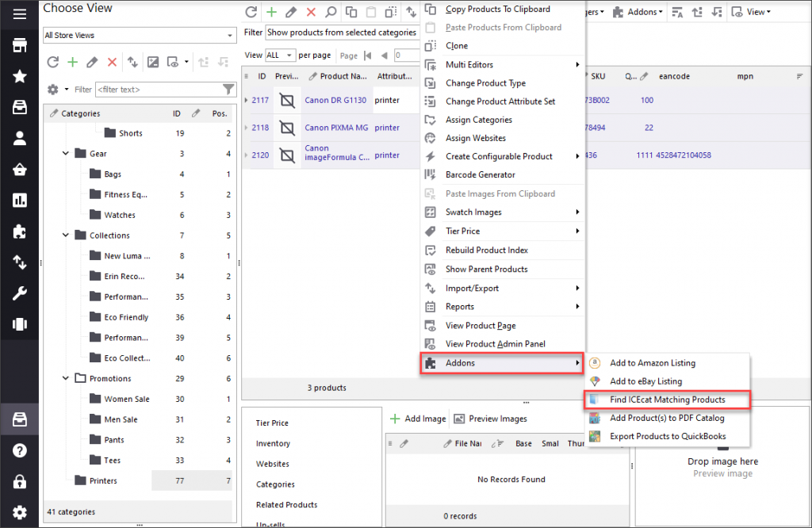Select Add to eBay Listing option

pos(645,381)
